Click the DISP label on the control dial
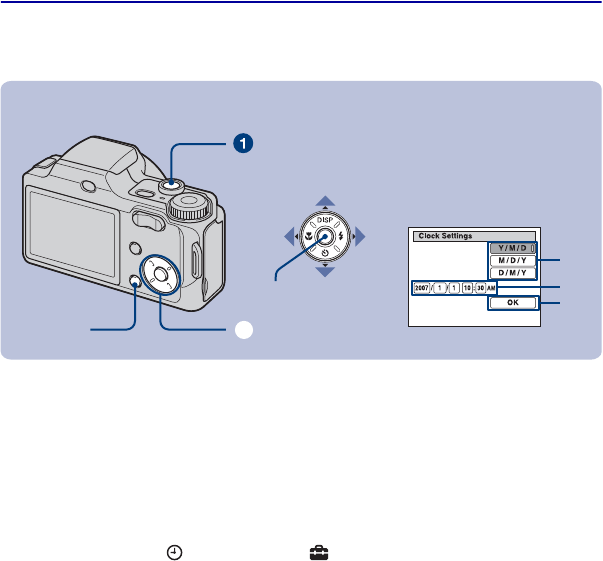Image resolution: width=603 pixels, height=561 pixels. click(325, 220)
